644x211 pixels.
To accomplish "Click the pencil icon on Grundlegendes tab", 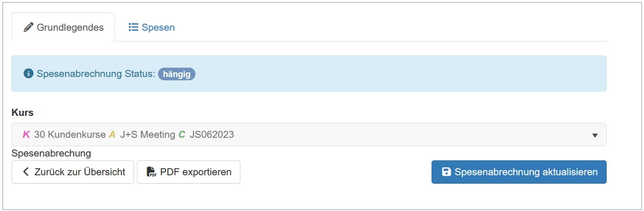I will coord(29,27).
